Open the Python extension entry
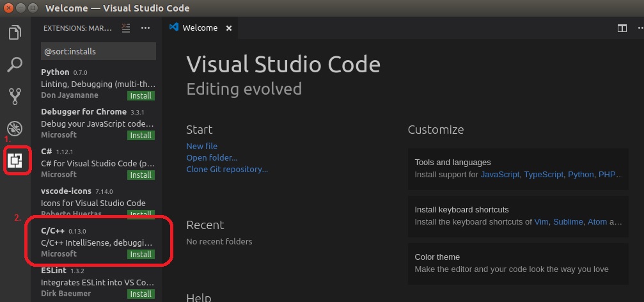The image size is (644, 302). (x=97, y=84)
